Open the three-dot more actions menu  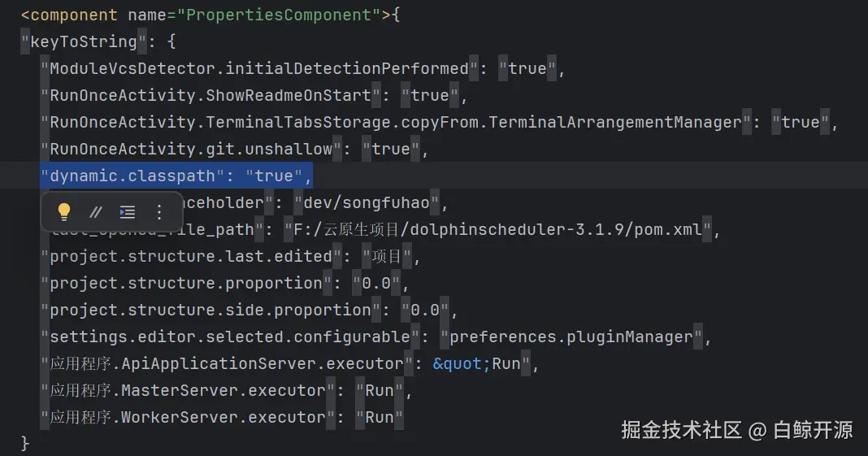[159, 212]
